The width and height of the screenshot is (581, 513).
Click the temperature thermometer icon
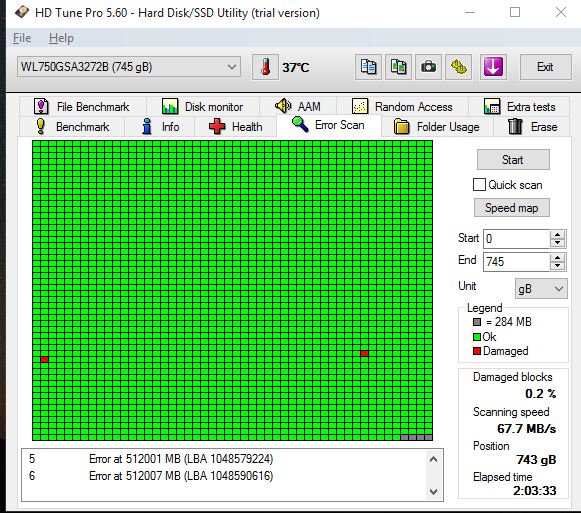point(265,67)
